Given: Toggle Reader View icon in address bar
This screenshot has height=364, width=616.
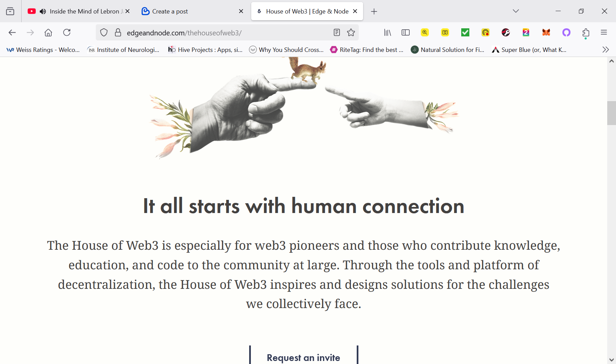Looking at the screenshot, I should (336, 32).
